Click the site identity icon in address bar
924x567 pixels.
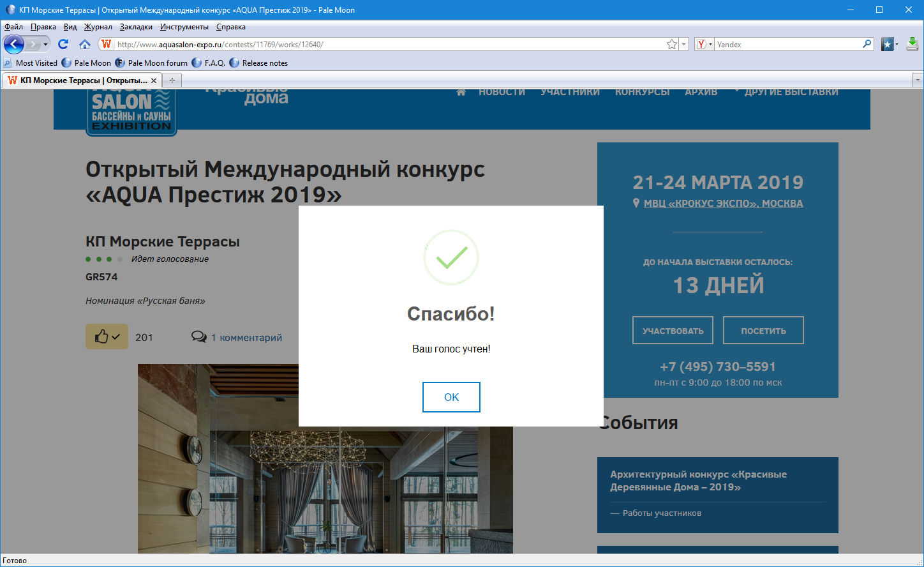(107, 44)
